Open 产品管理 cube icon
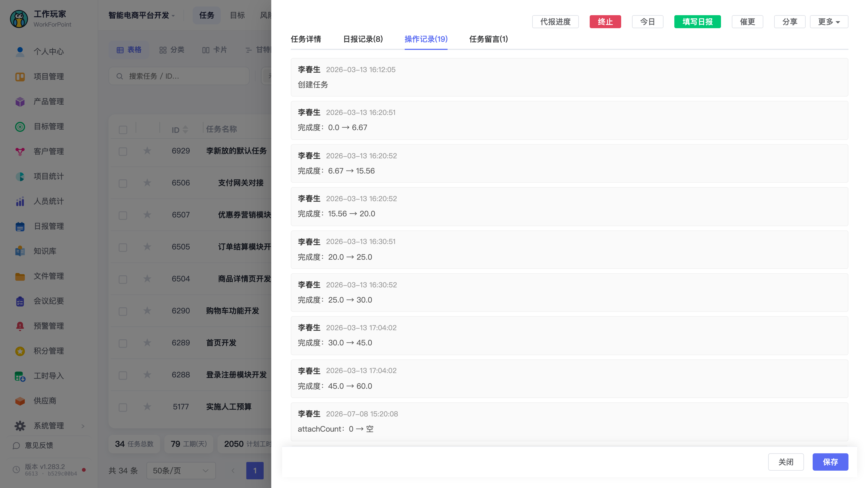 [x=20, y=101]
